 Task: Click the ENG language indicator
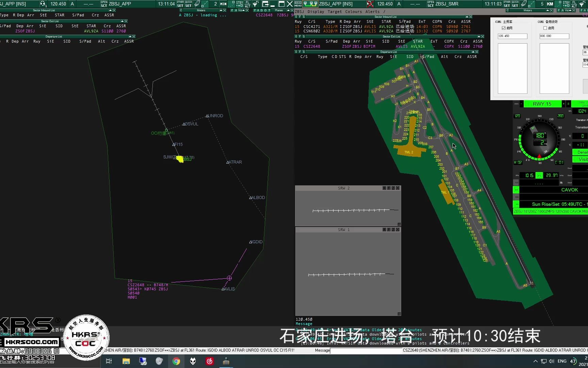[562, 361]
